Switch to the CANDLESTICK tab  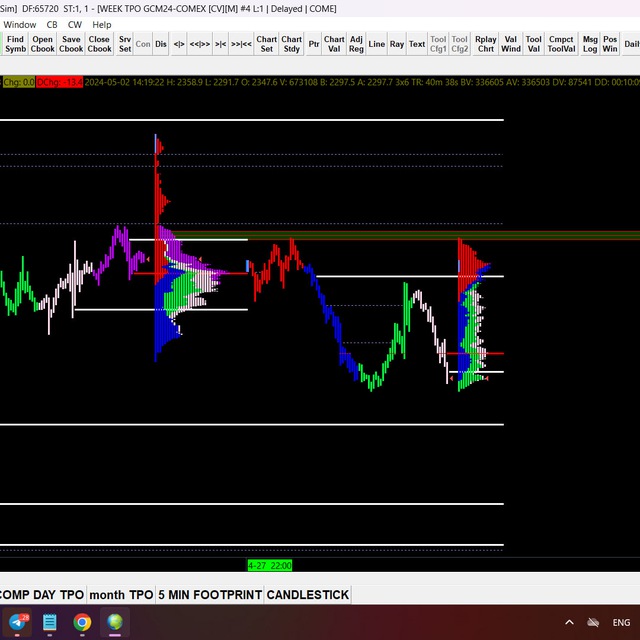[x=308, y=595]
